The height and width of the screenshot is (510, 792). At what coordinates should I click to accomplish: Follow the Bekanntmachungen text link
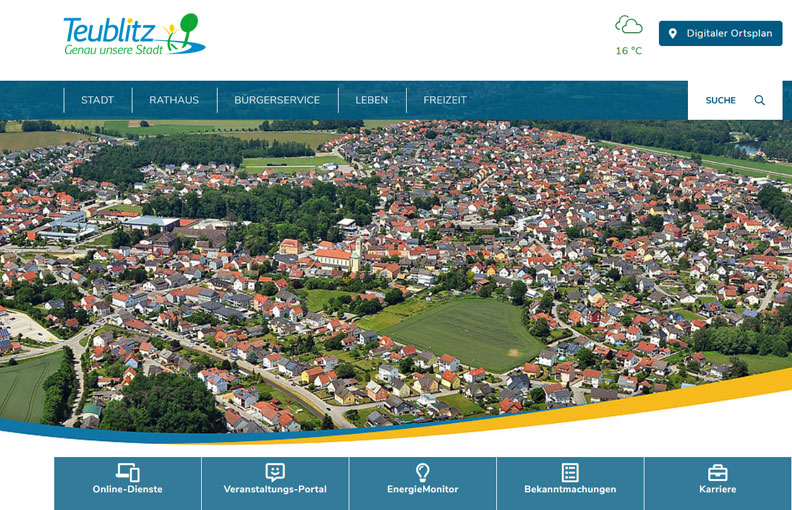[570, 490]
